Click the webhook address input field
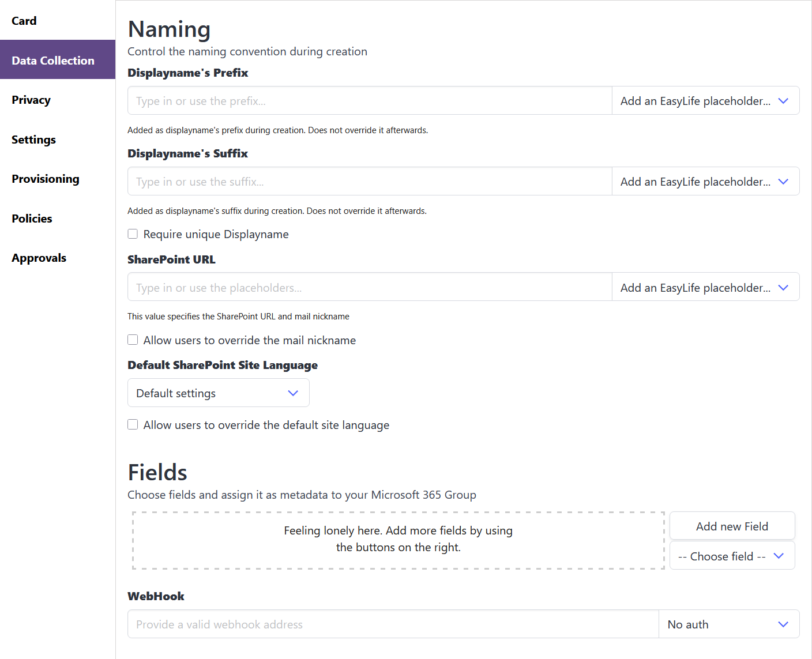The height and width of the screenshot is (659, 812). (392, 624)
